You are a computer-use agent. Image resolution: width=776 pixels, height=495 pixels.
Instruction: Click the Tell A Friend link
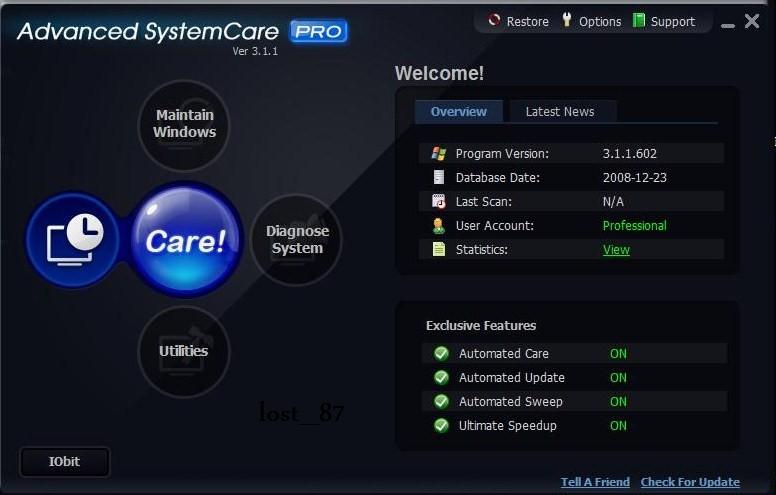coord(595,482)
